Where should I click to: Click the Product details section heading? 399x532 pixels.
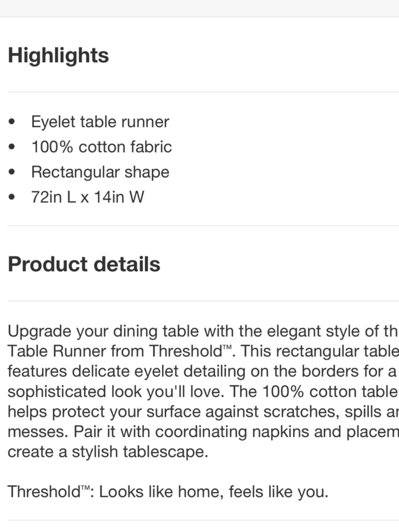point(84,264)
